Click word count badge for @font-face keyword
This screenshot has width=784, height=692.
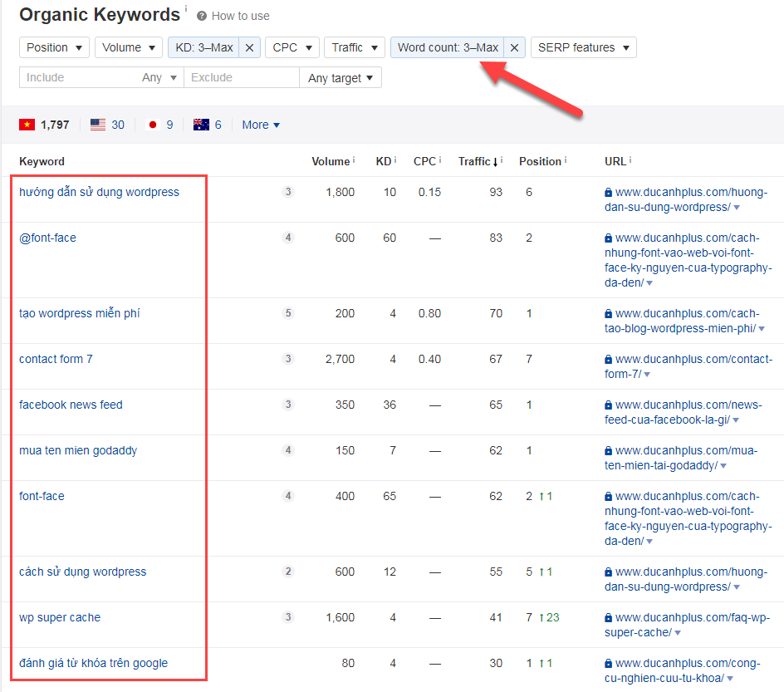point(288,238)
